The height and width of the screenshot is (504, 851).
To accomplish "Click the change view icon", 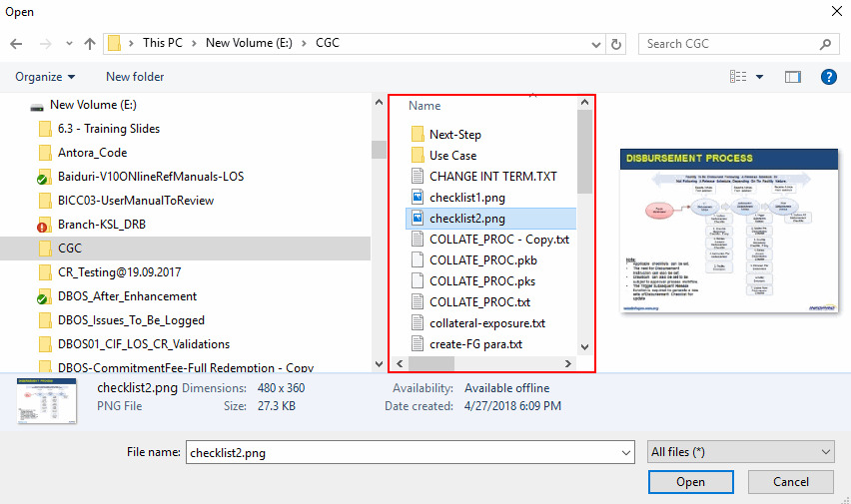I will tap(738, 77).
